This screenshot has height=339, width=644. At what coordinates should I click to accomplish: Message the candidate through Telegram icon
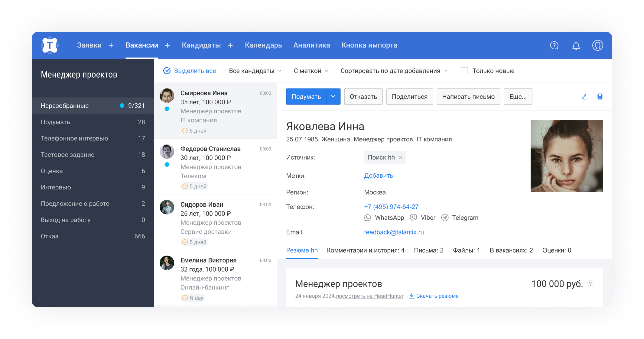point(444,218)
